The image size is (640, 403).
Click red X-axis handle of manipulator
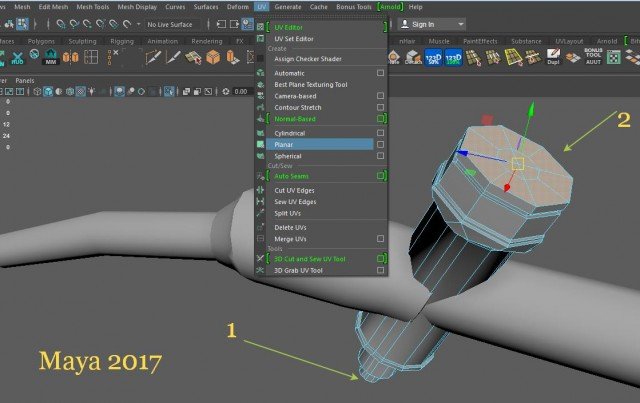click(507, 187)
